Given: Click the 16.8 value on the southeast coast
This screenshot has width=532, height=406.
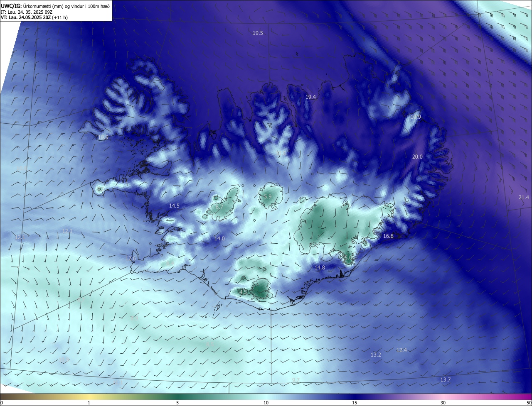Looking at the screenshot, I should pyautogui.click(x=388, y=236).
